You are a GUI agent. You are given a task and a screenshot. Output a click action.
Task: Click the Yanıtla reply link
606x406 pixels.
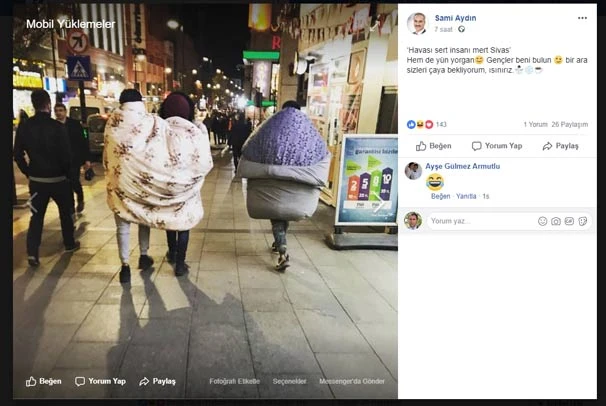click(x=466, y=196)
